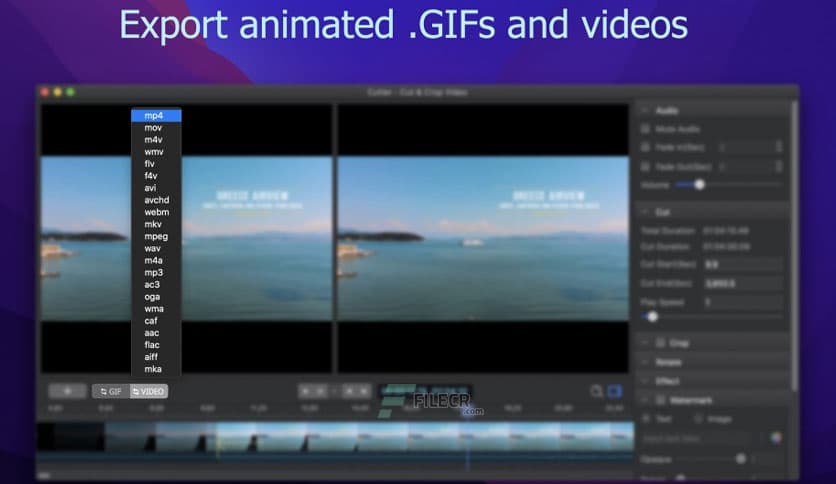This screenshot has width=836, height=484.
Task: Pick mp3 in the format menu
Action: [156, 273]
